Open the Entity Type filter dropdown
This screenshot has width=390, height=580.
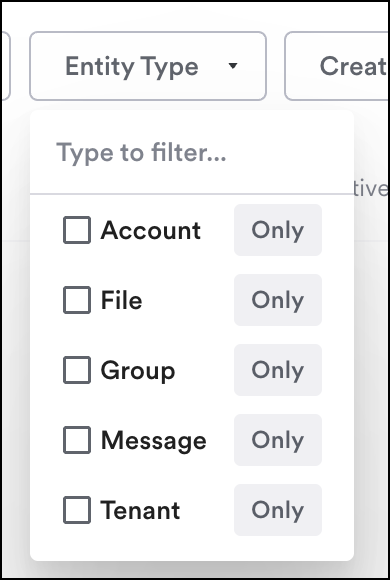click(x=148, y=66)
